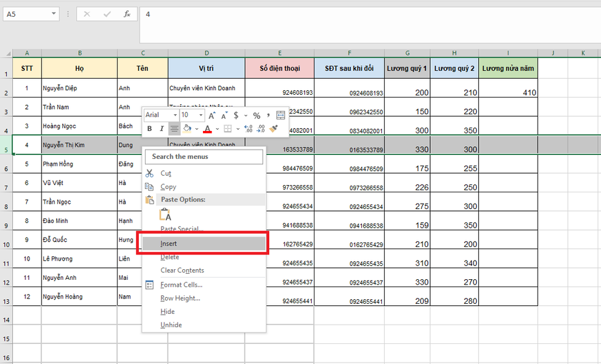The image size is (601, 364).
Task: Expand the Borders dropdown arrow
Action: (238, 129)
